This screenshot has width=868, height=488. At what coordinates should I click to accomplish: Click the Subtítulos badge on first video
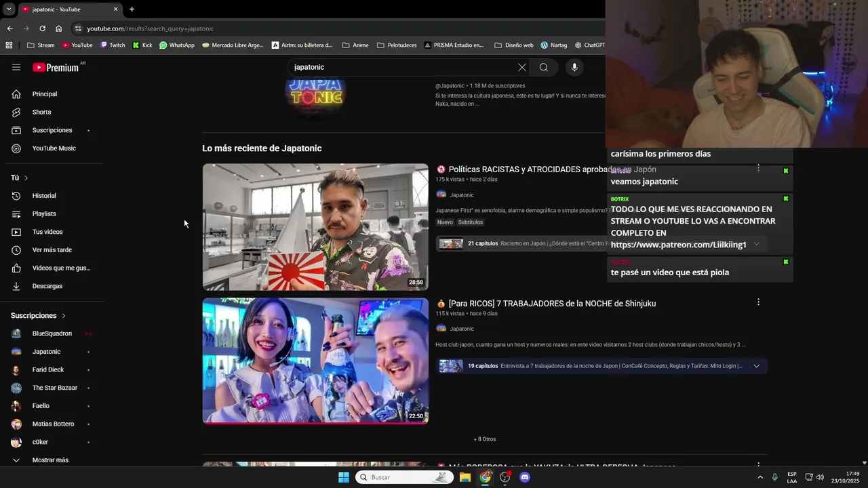tap(470, 222)
